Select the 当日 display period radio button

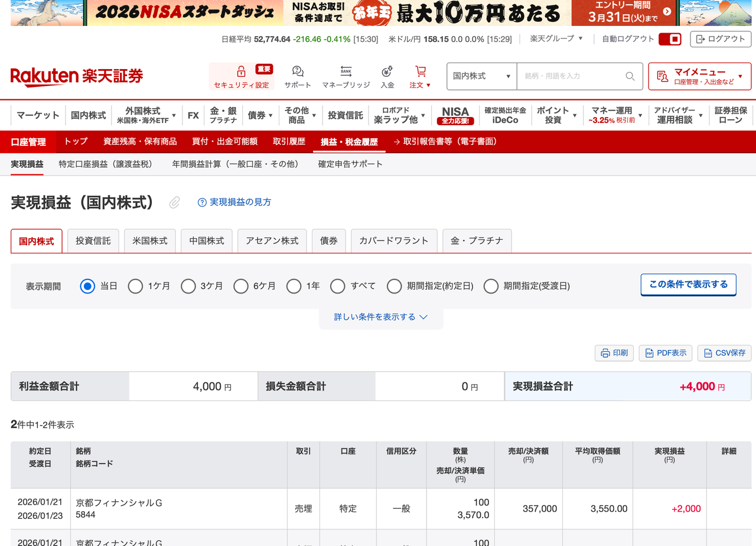pyautogui.click(x=87, y=286)
